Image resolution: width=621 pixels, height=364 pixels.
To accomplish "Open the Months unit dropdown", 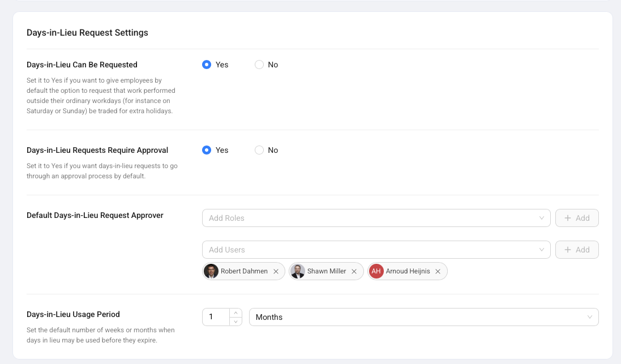I will coord(424,317).
